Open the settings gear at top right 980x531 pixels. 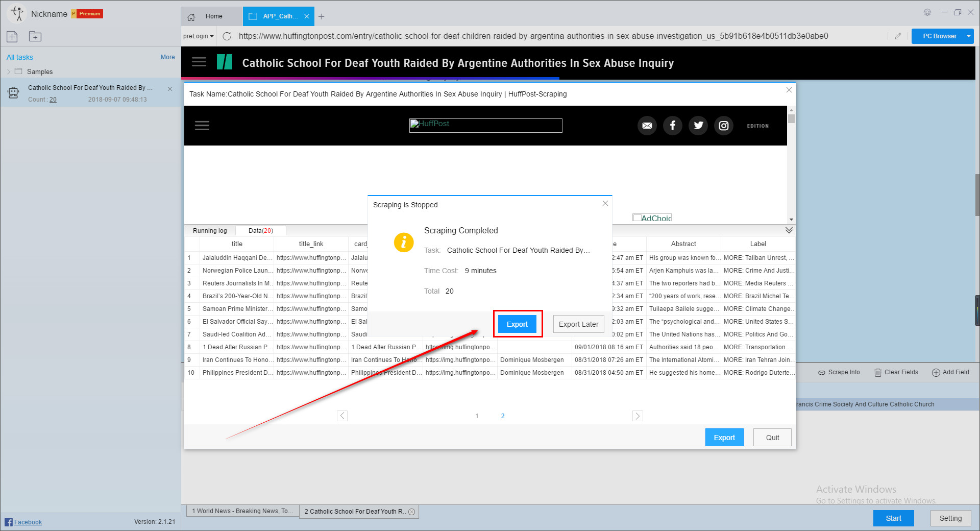coord(927,12)
